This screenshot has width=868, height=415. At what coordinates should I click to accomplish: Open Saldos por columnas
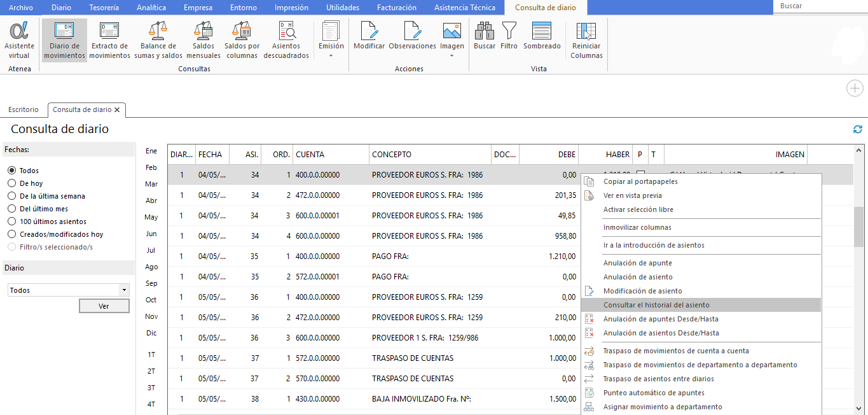[242, 40]
